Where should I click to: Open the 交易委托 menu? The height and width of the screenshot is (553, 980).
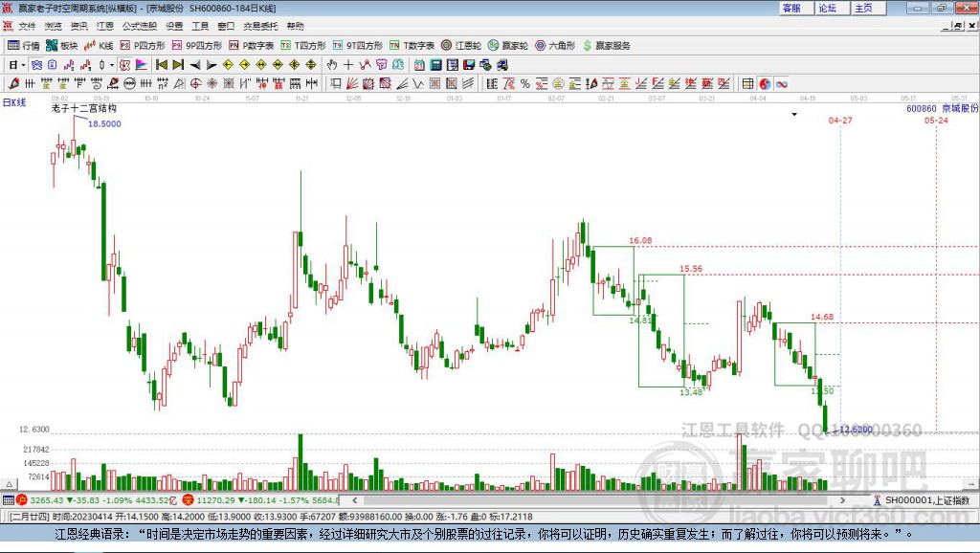258,26
